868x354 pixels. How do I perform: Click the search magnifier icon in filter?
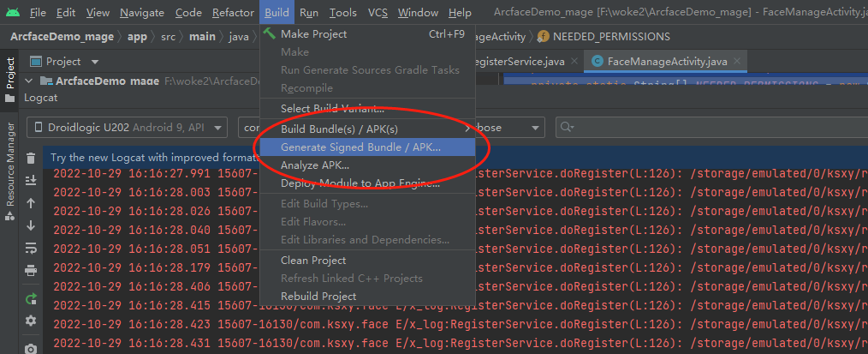[567, 128]
